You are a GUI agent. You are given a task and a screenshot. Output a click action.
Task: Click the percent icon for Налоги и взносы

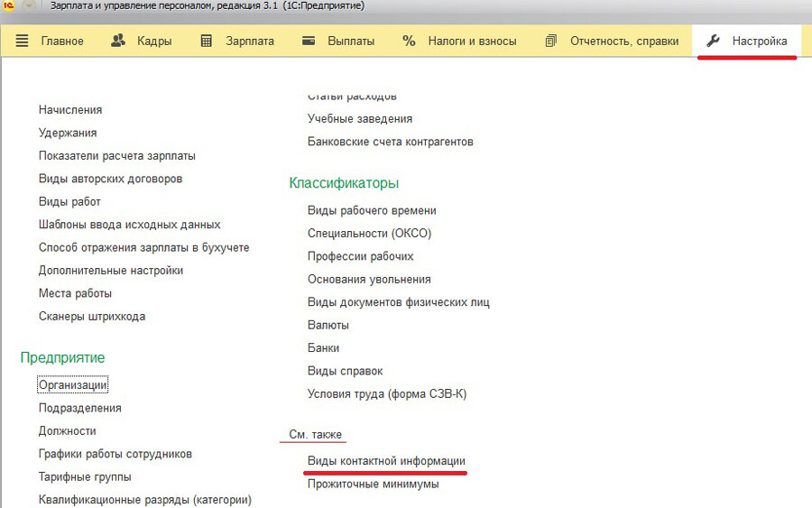409,41
